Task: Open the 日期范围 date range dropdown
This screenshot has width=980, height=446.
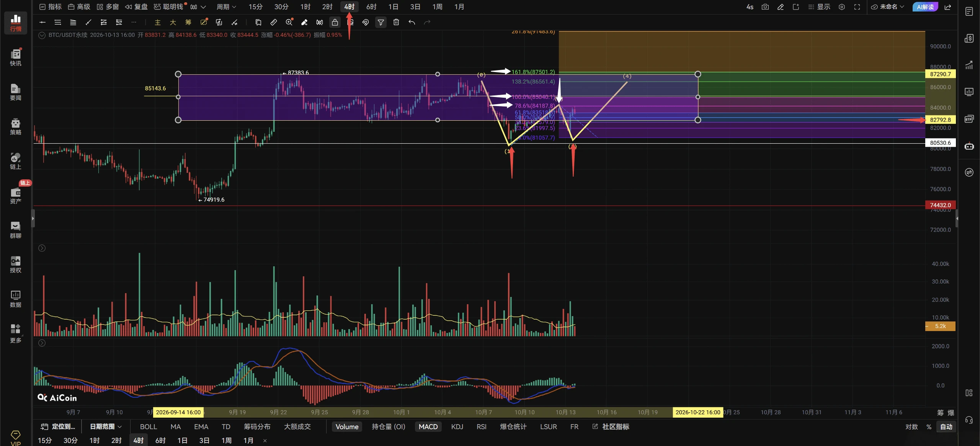Action: point(106,426)
